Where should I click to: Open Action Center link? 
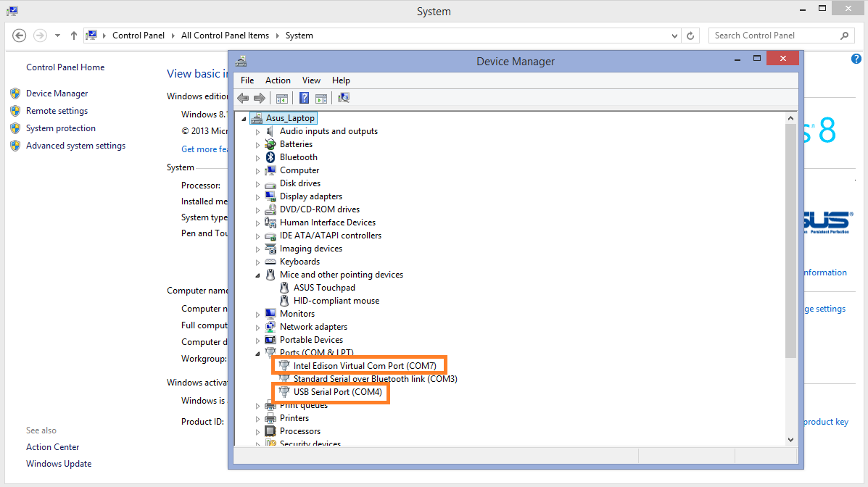(x=53, y=446)
